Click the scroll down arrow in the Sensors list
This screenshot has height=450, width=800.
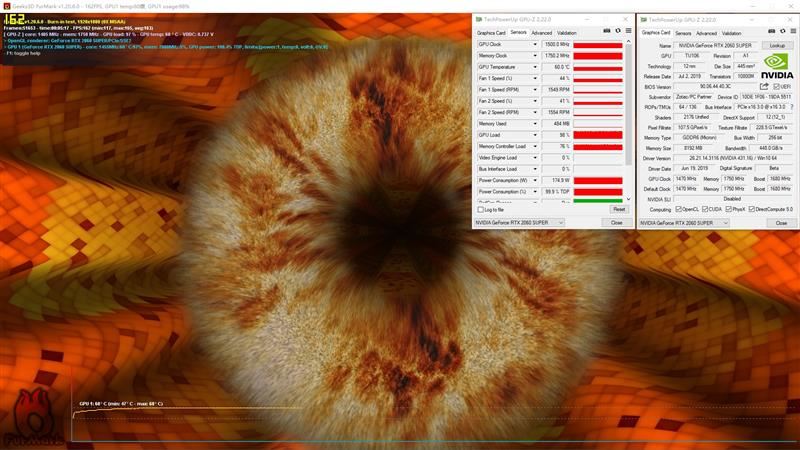(x=629, y=199)
